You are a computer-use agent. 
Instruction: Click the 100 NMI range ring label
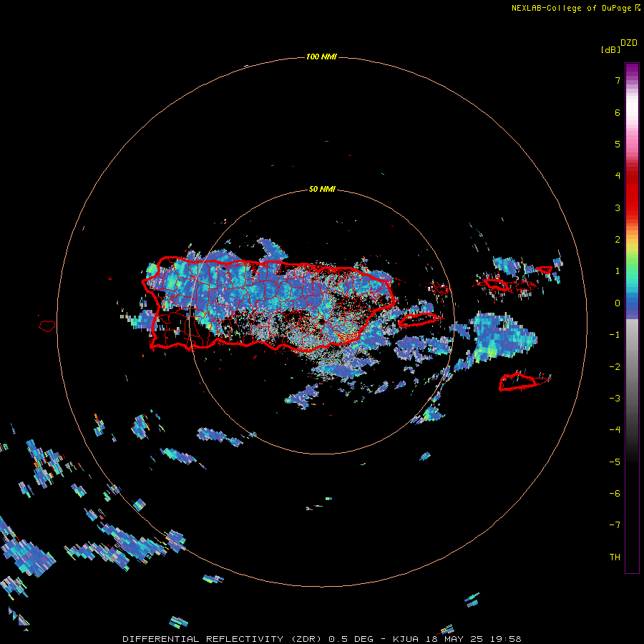[321, 57]
